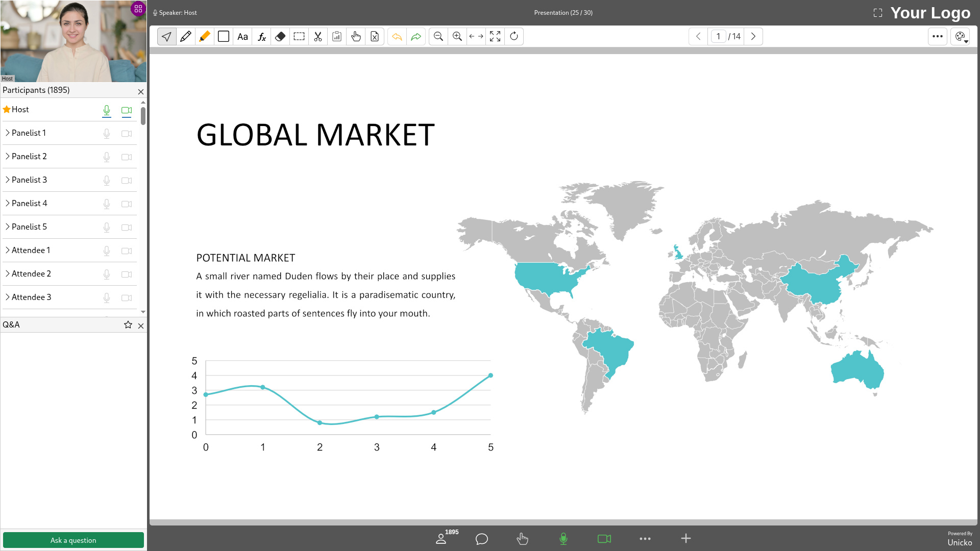Toggle Host microphone in participants list
The height and width of the screenshot is (551, 980).
(x=107, y=110)
